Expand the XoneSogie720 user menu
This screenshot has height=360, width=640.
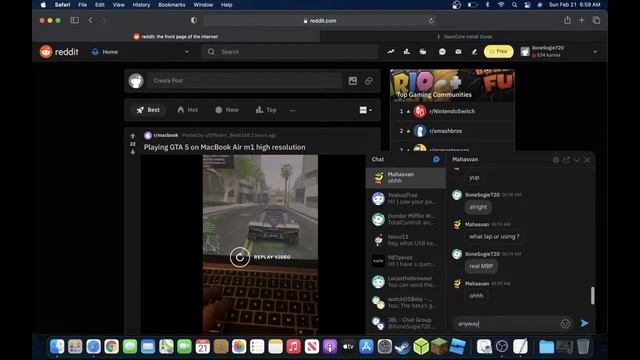[559, 52]
